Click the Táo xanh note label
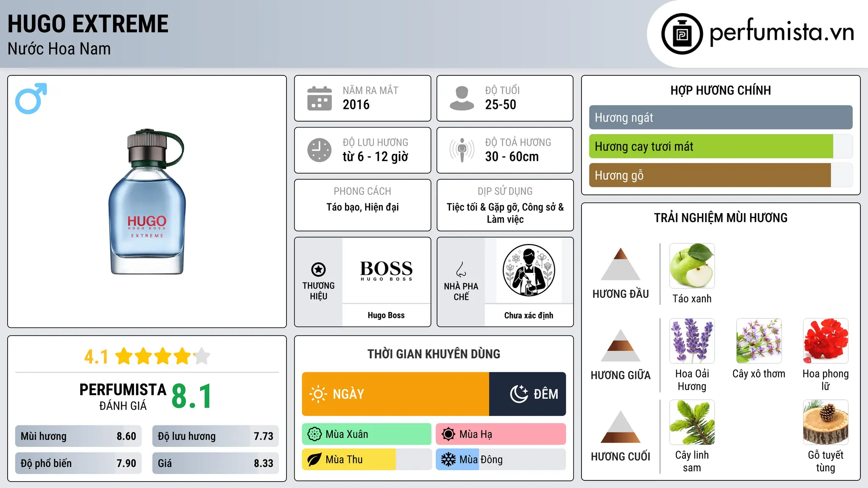This screenshot has height=488, width=868. click(692, 299)
